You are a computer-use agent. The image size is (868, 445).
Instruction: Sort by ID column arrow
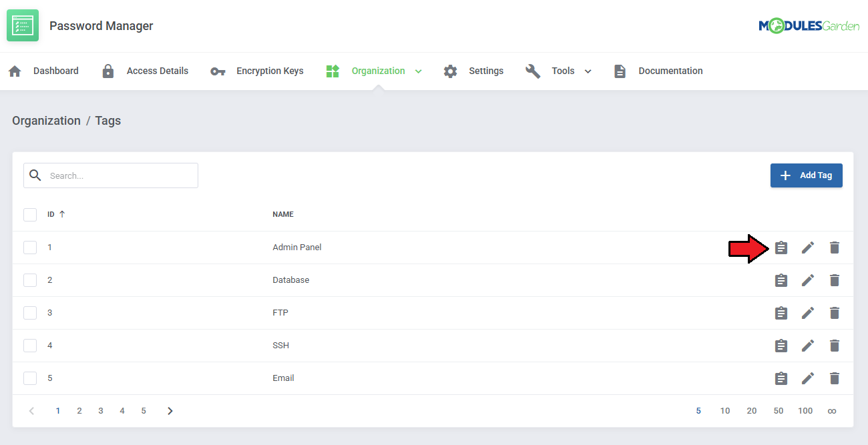(62, 214)
